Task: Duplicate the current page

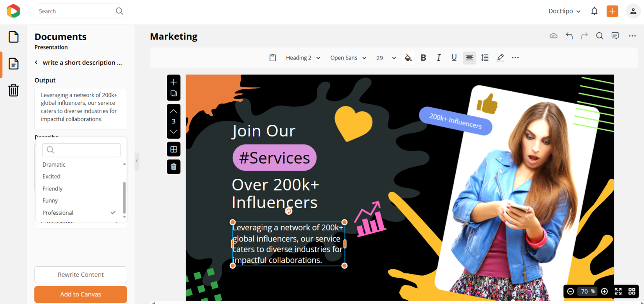Action: 174,93
